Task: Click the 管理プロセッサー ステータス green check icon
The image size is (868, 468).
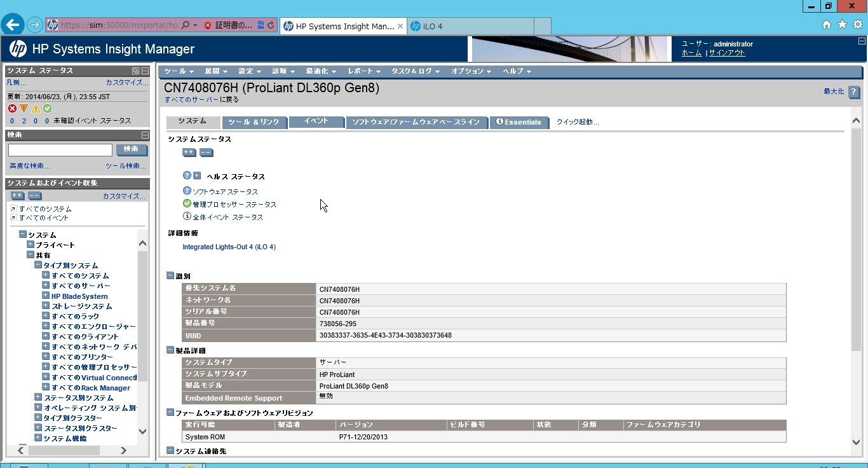Action: 187,203
